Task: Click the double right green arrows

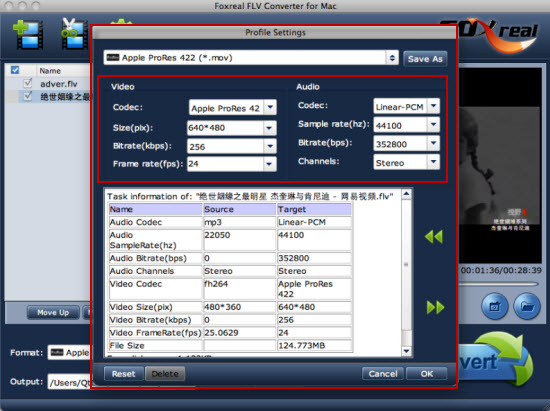Action: [x=435, y=308]
